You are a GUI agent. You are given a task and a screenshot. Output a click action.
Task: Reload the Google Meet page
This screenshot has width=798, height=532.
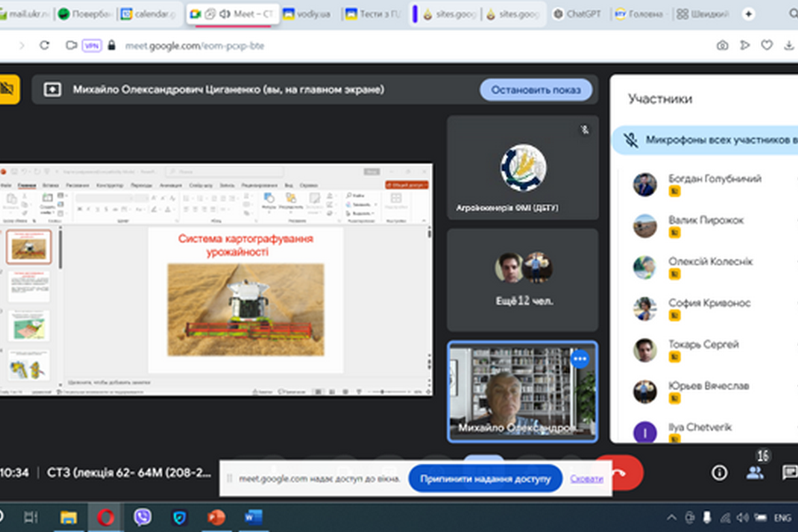click(45, 45)
